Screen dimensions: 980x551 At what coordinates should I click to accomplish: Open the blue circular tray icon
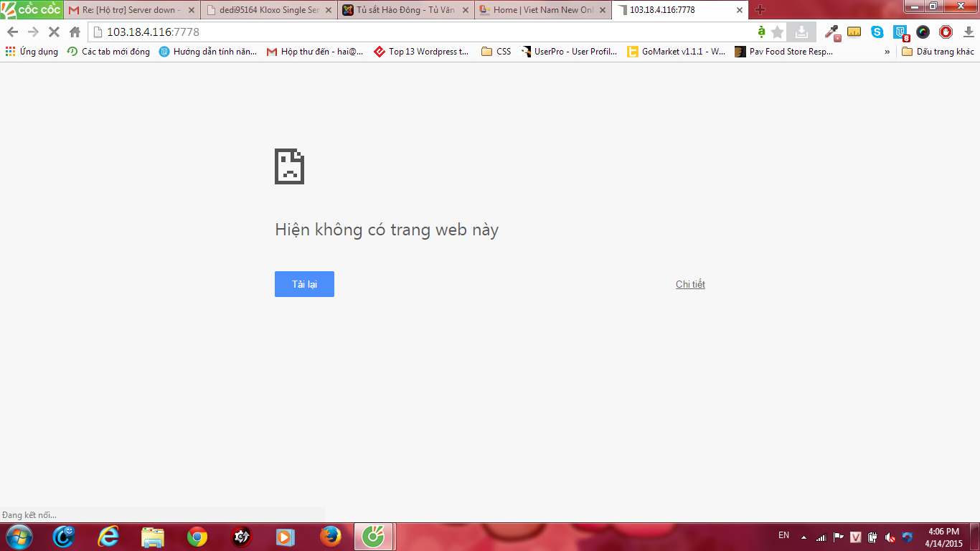click(908, 537)
